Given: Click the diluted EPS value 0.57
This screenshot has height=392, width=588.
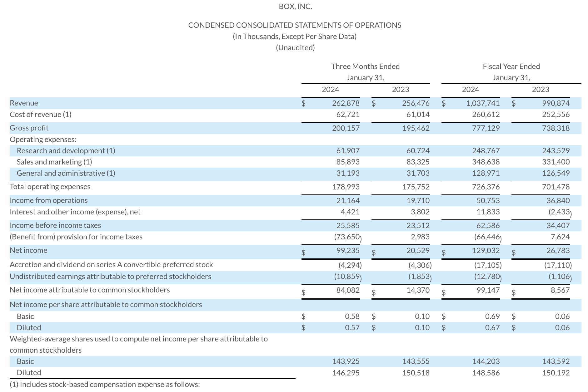Looking at the screenshot, I should tap(352, 328).
